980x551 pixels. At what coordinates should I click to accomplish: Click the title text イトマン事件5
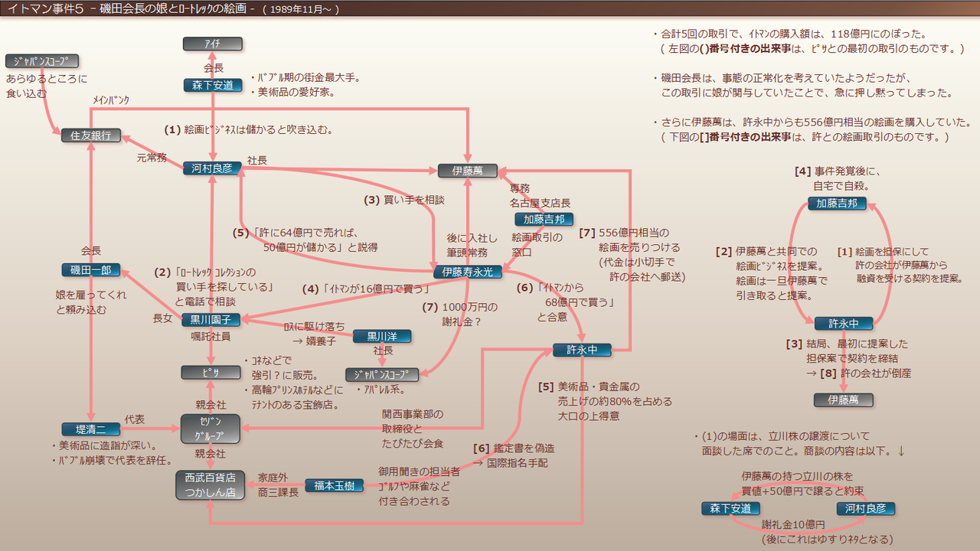tap(45, 8)
